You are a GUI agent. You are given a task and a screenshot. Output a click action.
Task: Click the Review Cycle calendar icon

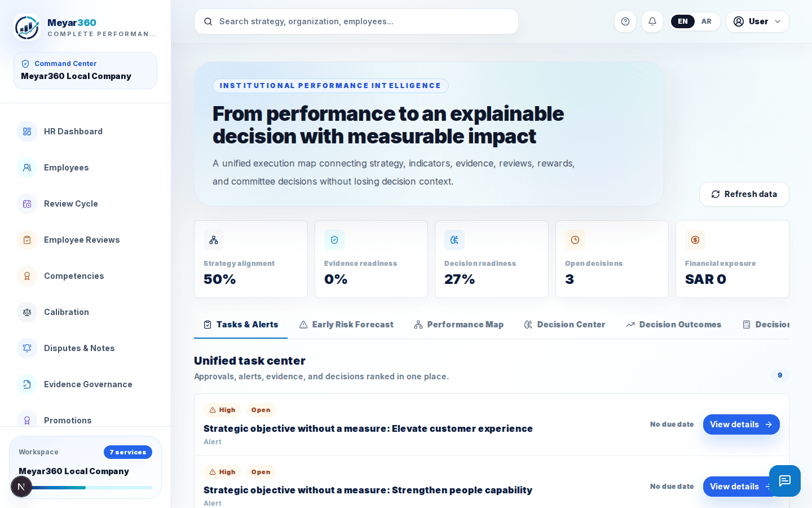point(27,204)
